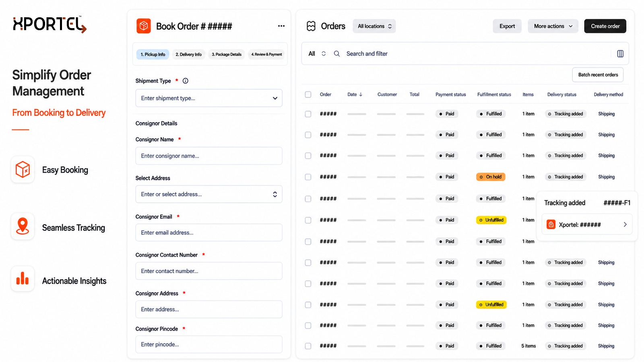The width and height of the screenshot is (644, 362).
Task: Check the box for the On hold order
Action: (x=308, y=177)
